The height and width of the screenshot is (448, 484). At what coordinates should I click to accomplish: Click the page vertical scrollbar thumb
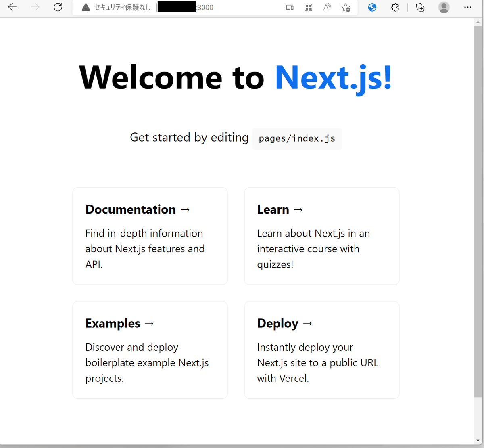pos(478,211)
